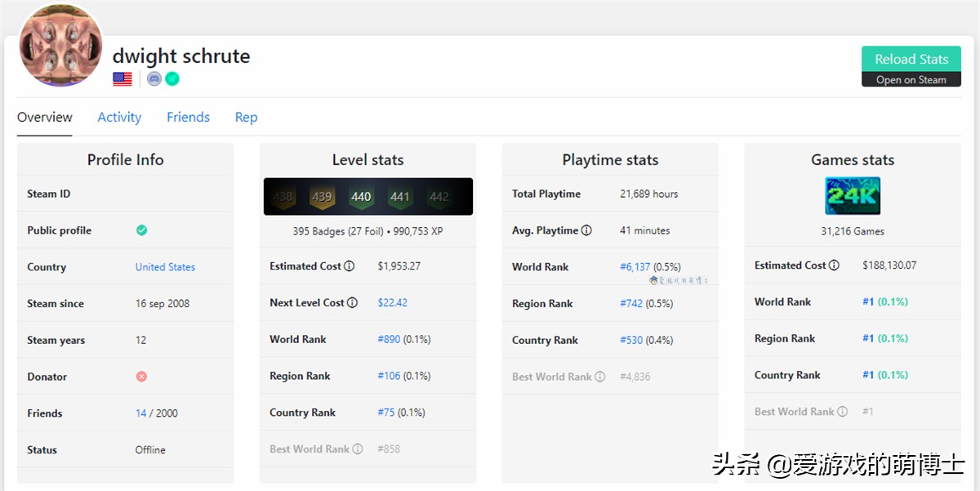Switch to the Activity tab
The height and width of the screenshot is (491, 980).
119,117
